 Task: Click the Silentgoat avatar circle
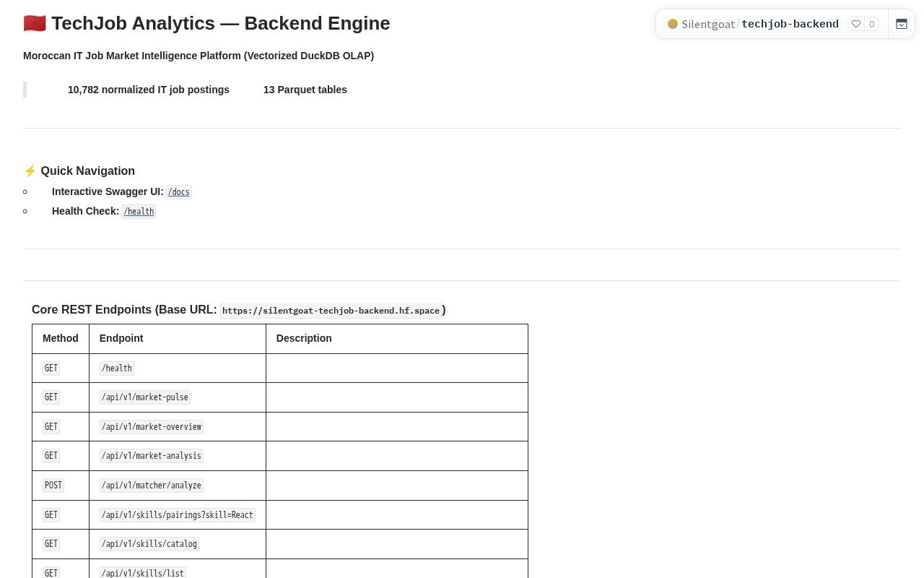(673, 24)
